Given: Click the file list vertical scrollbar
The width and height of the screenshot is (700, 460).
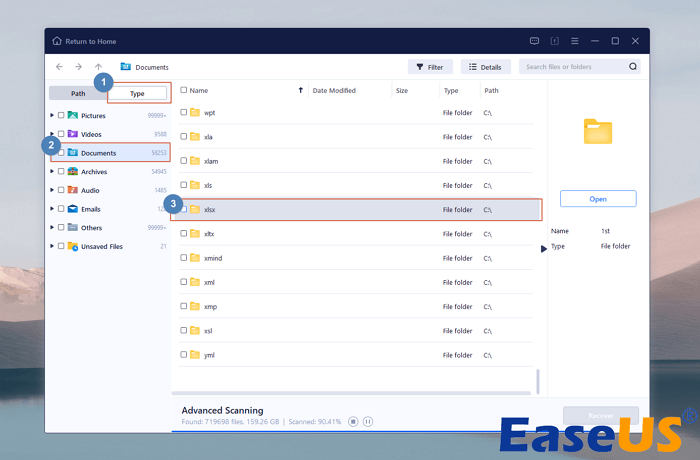Looking at the screenshot, I should coord(538,380).
